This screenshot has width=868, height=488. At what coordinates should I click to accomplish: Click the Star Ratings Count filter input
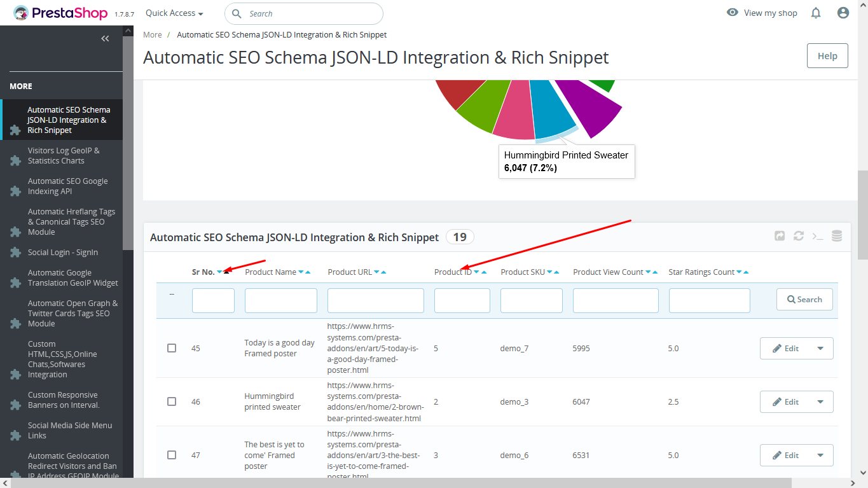pyautogui.click(x=709, y=300)
